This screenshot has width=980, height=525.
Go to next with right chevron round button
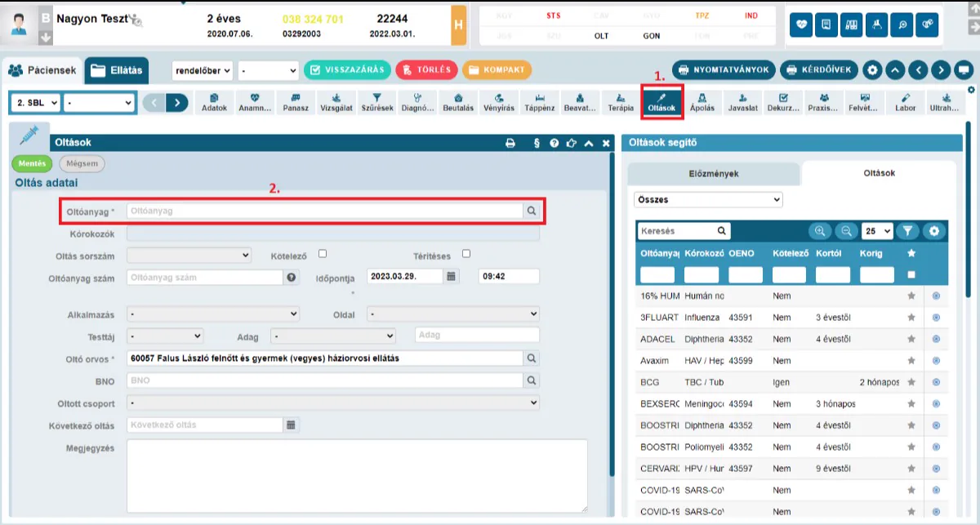(x=942, y=69)
